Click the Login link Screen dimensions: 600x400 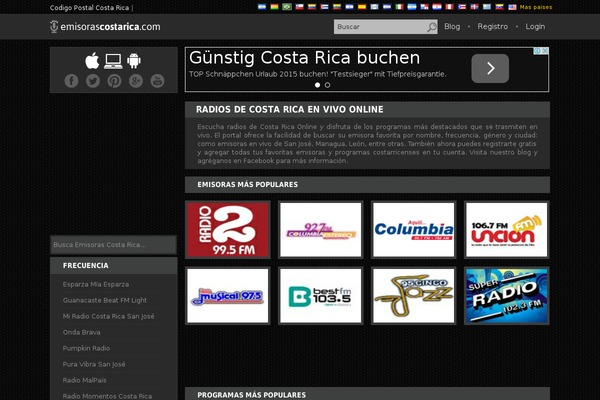pyautogui.click(x=535, y=27)
